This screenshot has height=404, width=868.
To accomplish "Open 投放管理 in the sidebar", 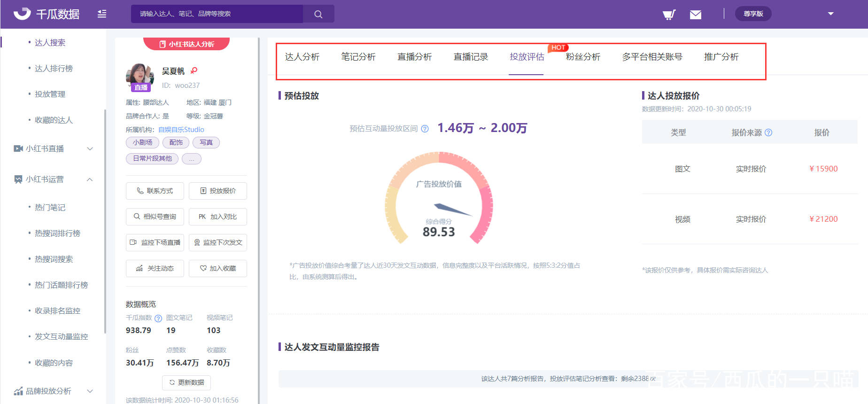I will pos(50,94).
